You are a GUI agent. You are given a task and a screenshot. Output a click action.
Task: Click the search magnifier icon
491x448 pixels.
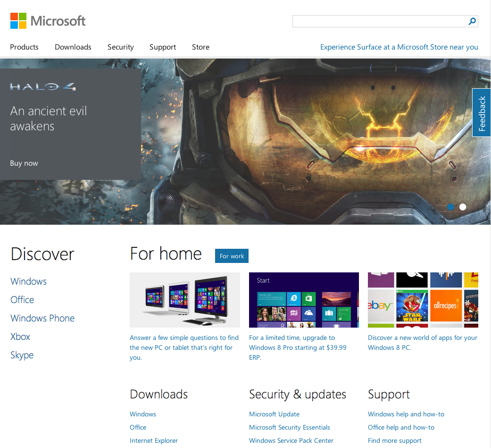(472, 21)
